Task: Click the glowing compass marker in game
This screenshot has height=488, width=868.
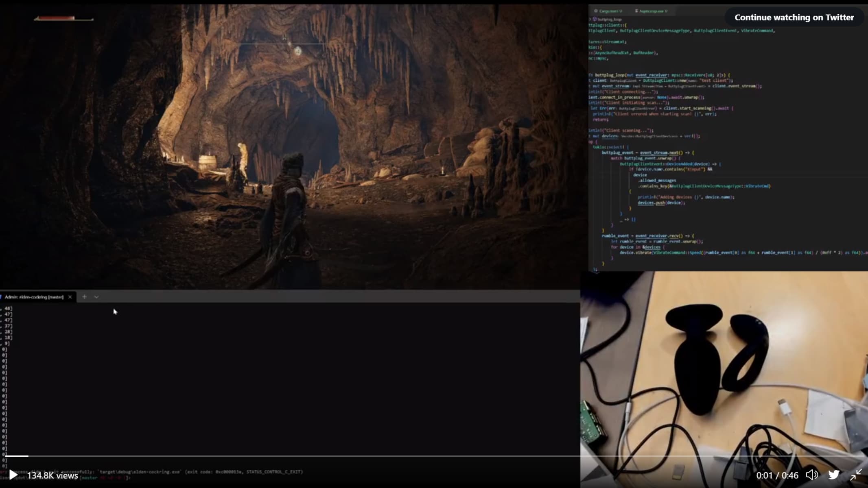Action: pos(297,51)
